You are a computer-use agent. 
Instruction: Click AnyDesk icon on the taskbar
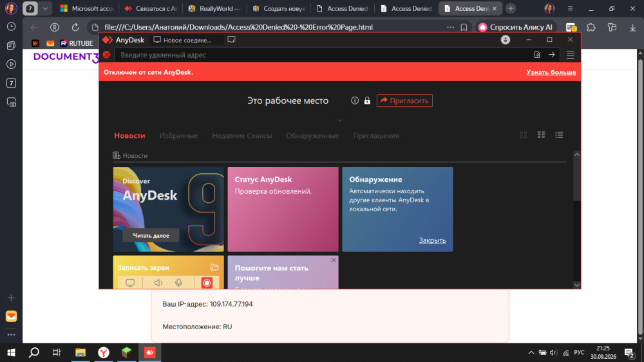coord(150,352)
